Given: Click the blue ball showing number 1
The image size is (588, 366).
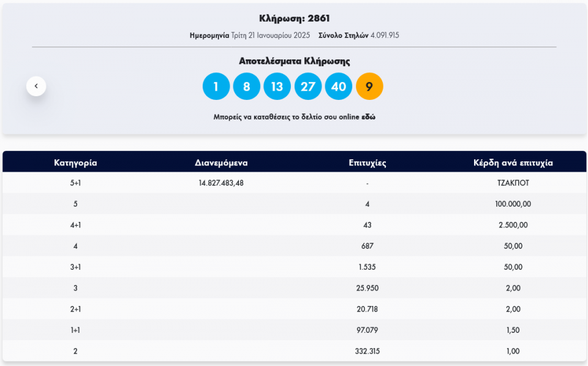Looking at the screenshot, I should pos(216,86).
